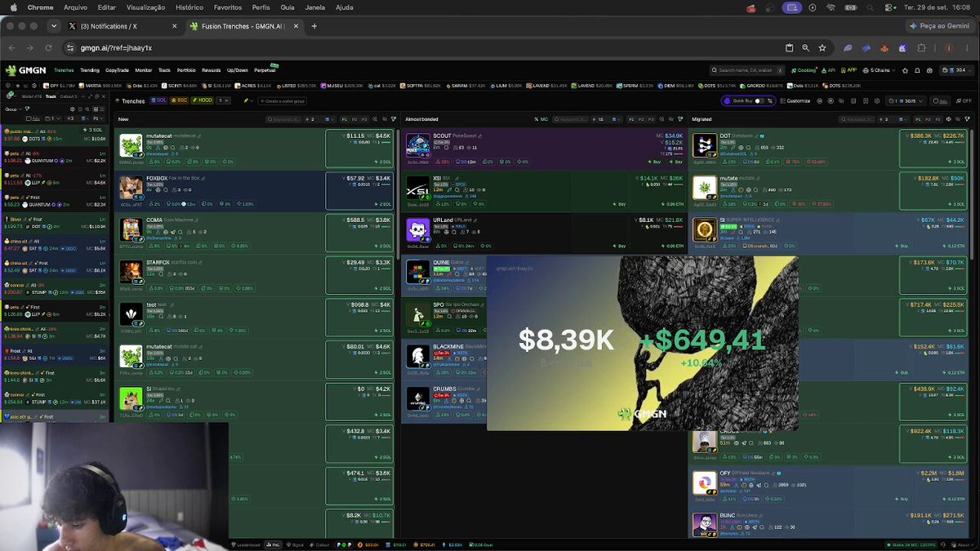Open the Chrome zoom magnifier icon
The height and width of the screenshot is (551, 980).
(x=805, y=48)
